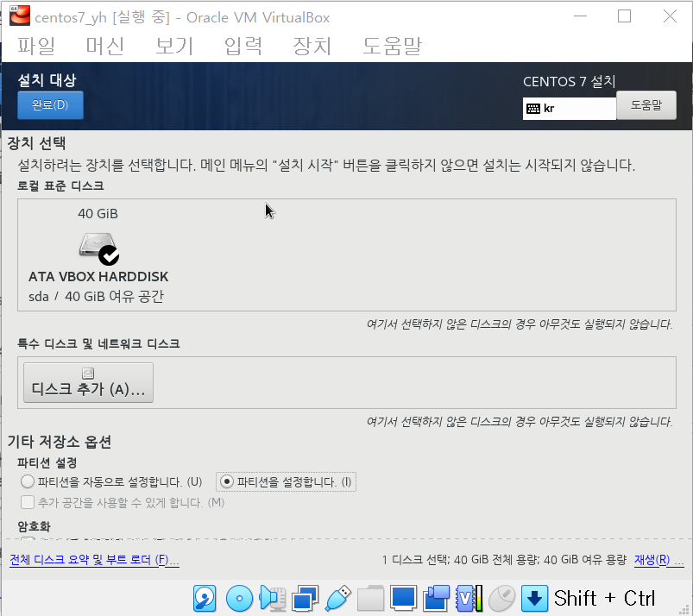Open the 입력 menu
This screenshot has height=616, width=693.
click(243, 46)
